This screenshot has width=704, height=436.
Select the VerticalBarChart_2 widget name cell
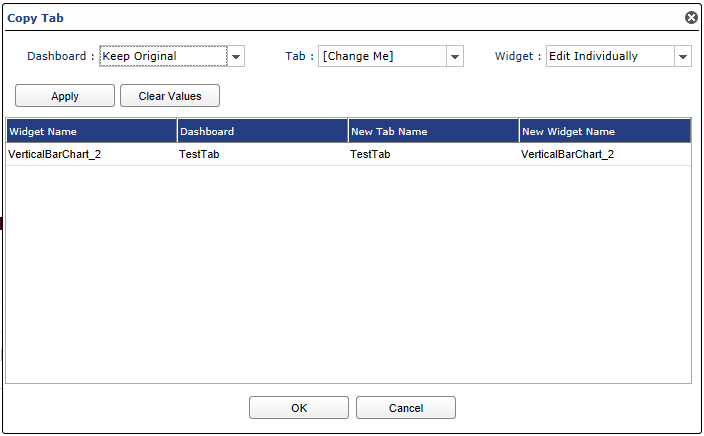tap(92, 154)
